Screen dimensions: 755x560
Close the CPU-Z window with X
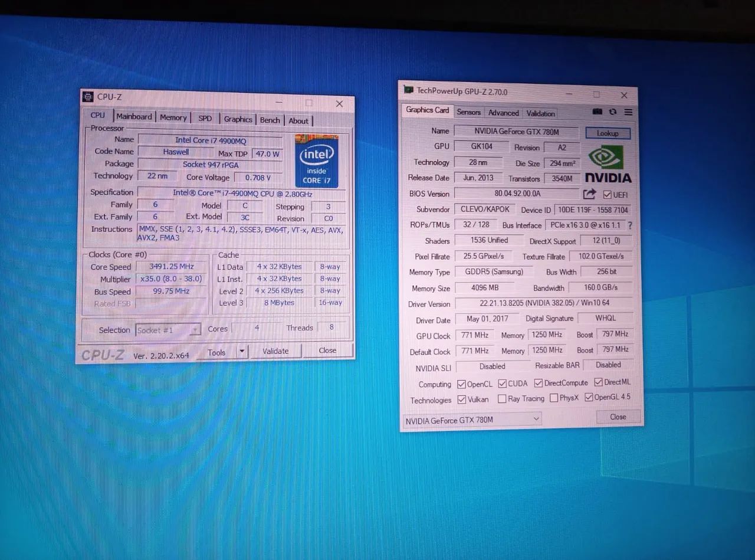pyautogui.click(x=339, y=104)
